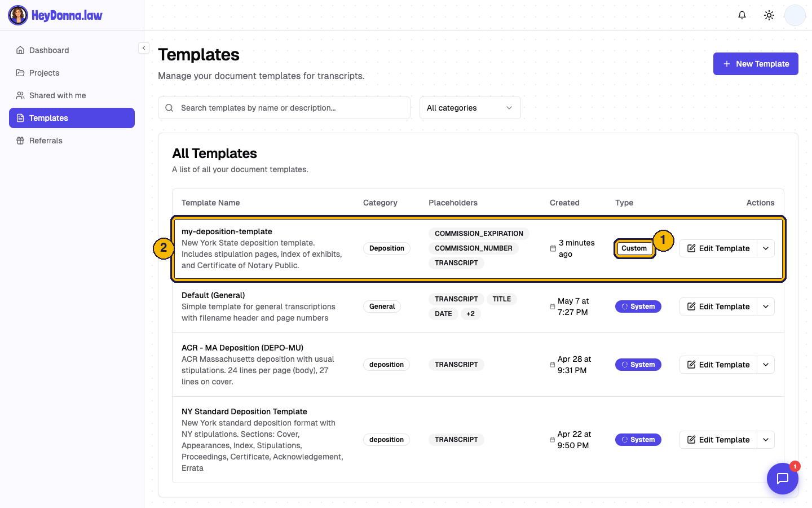Viewport: 812px width, 508px height.
Task: Click the my-deposition-template name
Action: click(227, 231)
